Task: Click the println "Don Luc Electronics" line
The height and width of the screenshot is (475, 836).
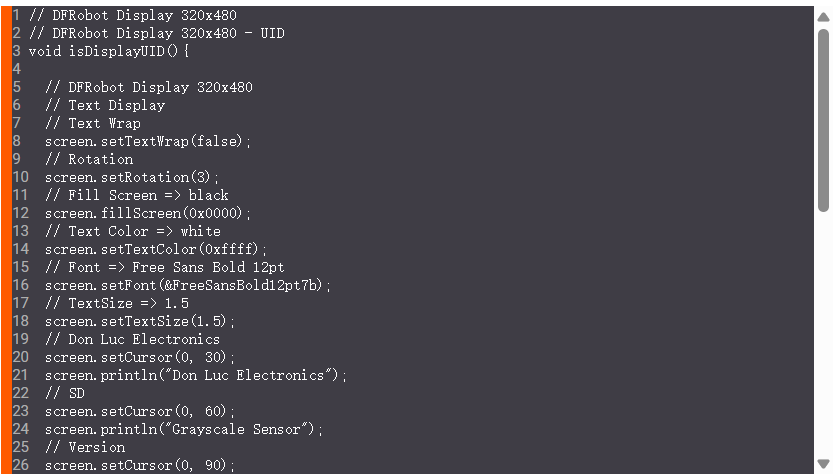Action: pyautogui.click(x=196, y=375)
